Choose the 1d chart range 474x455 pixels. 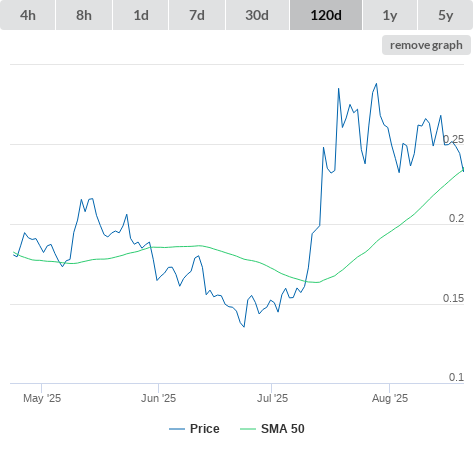pyautogui.click(x=141, y=15)
